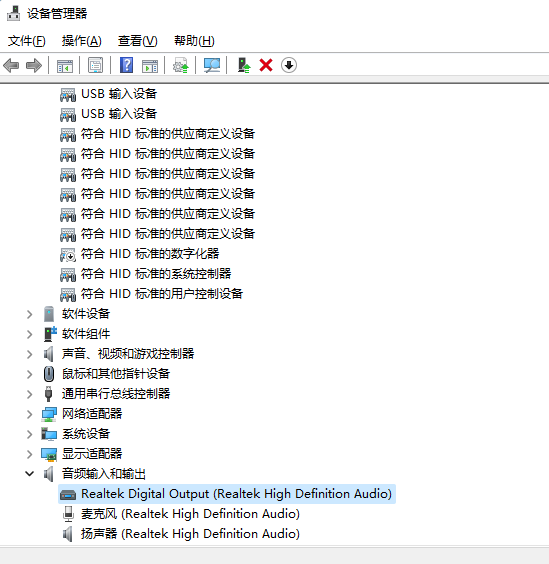
Task: Click the Forward arrow toolbar icon
Action: click(34, 66)
